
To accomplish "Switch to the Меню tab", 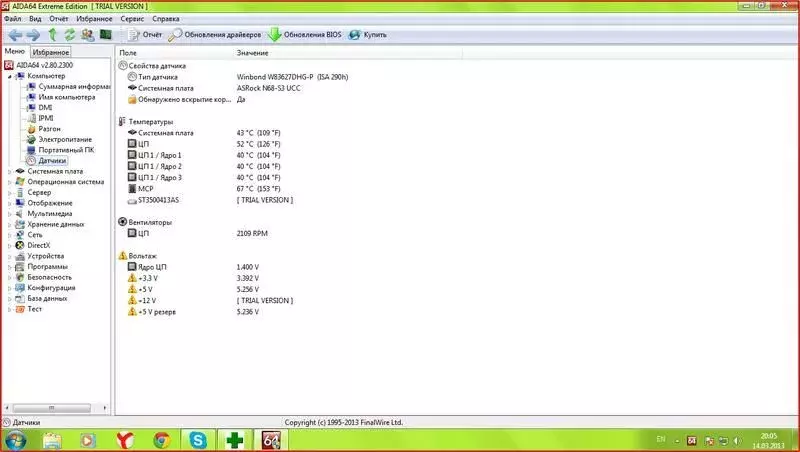I will (x=14, y=52).
